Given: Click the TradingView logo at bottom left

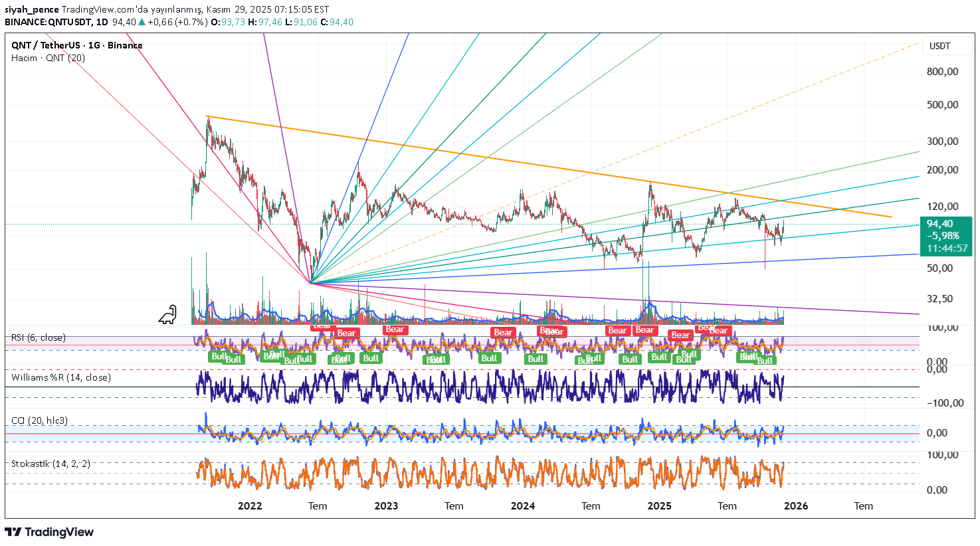Looking at the screenshot, I should tap(49, 532).
